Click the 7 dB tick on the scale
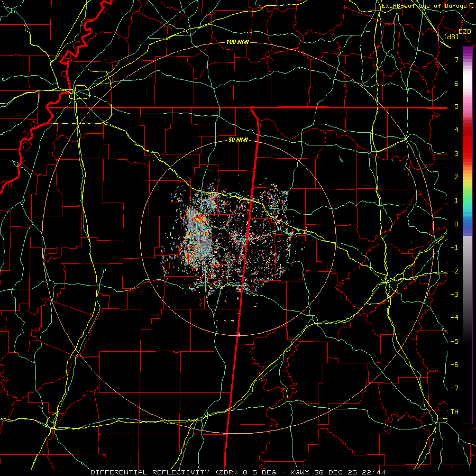This screenshot has height=476, width=476. point(456,59)
